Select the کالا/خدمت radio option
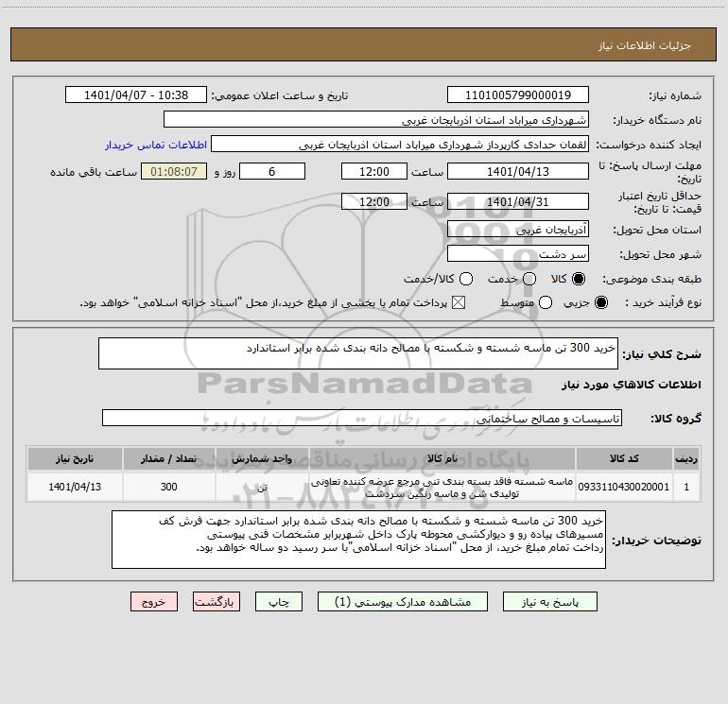The height and width of the screenshot is (704, 728). click(466, 279)
